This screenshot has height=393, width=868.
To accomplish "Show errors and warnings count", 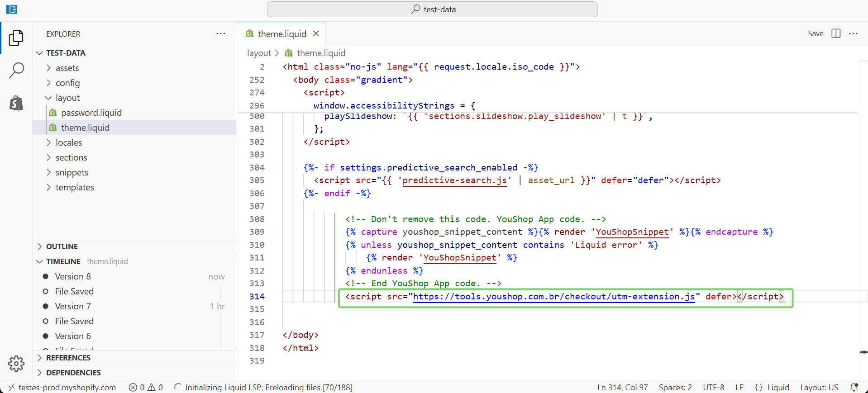I will tap(146, 387).
